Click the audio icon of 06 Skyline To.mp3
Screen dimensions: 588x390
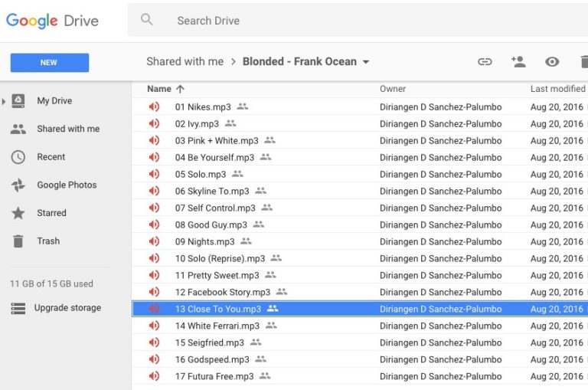coord(154,191)
